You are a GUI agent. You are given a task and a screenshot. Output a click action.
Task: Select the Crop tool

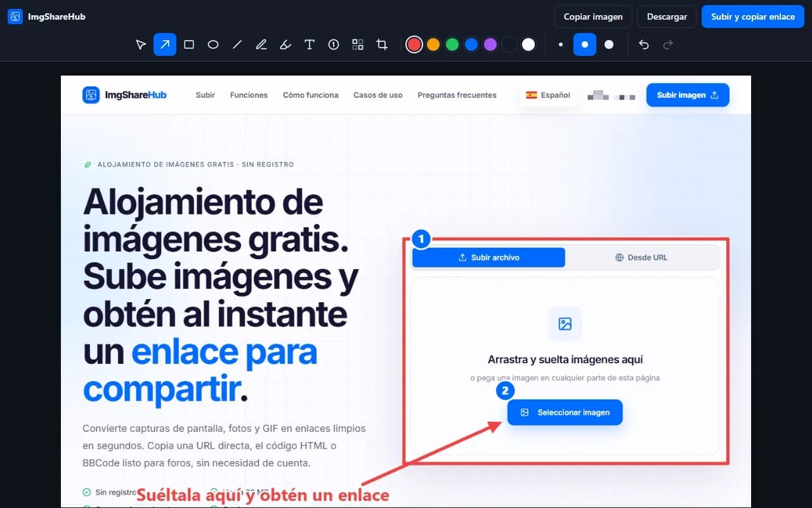click(382, 44)
